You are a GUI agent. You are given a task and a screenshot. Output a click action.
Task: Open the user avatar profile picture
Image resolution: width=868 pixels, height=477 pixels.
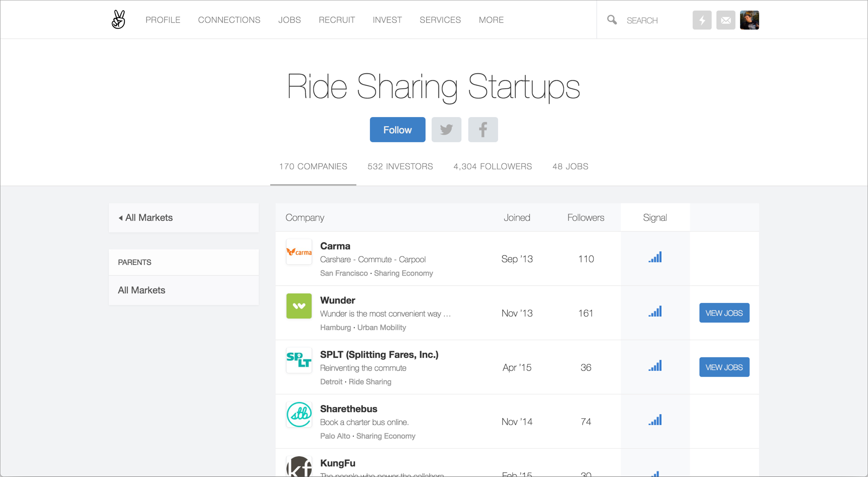tap(749, 20)
